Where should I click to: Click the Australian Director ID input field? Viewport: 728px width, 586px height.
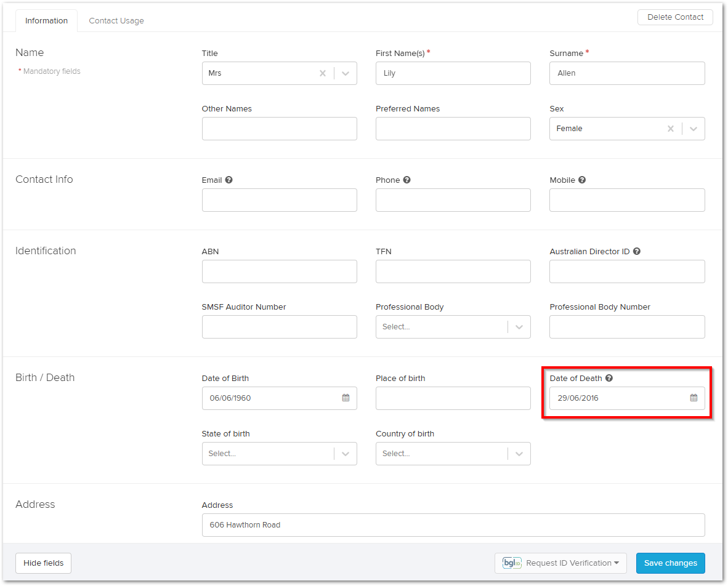click(627, 271)
